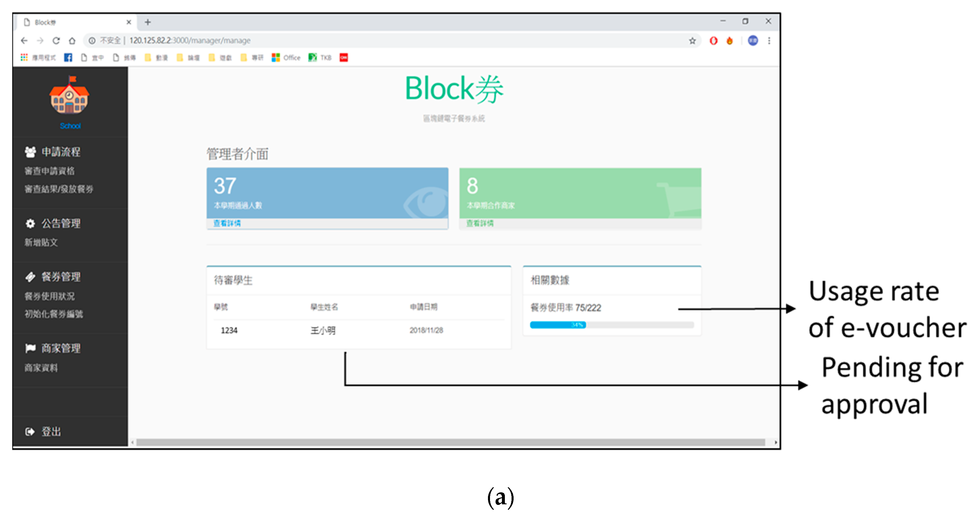980x525 pixels.
Task: Click 查看詳情 link under green card
Action: click(480, 223)
